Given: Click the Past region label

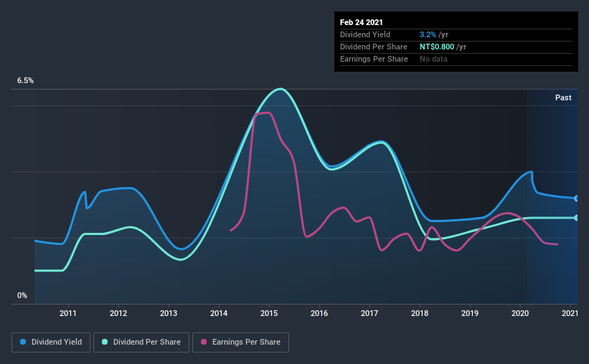Looking at the screenshot, I should tap(563, 98).
